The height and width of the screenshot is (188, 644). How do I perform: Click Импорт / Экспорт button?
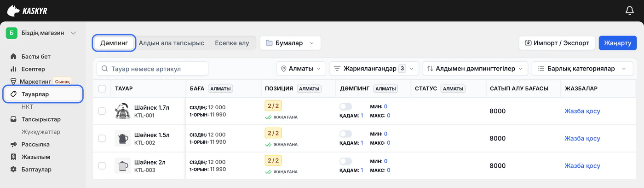[x=557, y=43]
